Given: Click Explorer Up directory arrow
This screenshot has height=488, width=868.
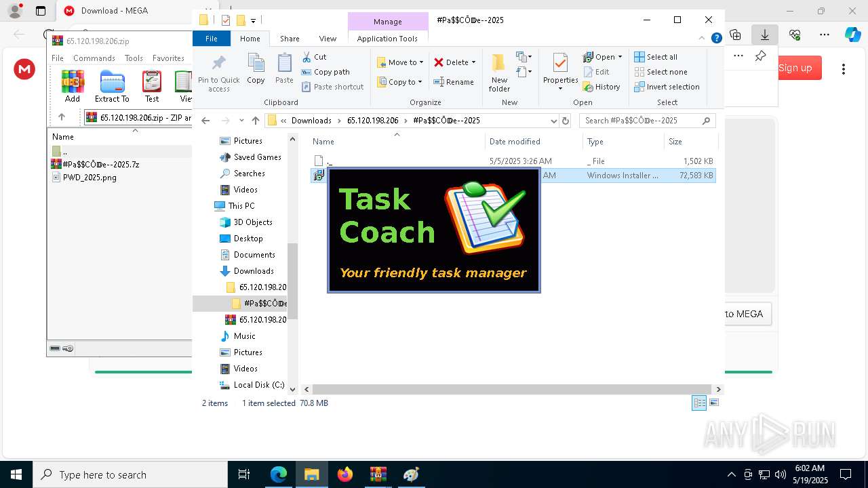Looking at the screenshot, I should coord(255,121).
